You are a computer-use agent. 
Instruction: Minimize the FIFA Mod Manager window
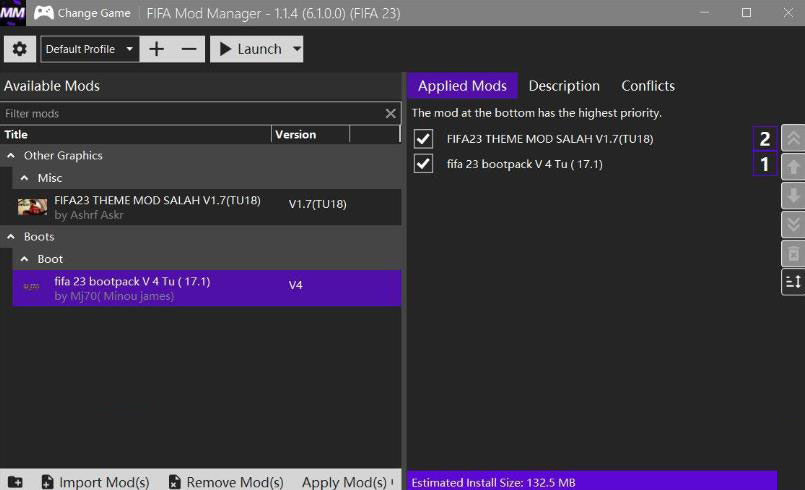[x=705, y=13]
